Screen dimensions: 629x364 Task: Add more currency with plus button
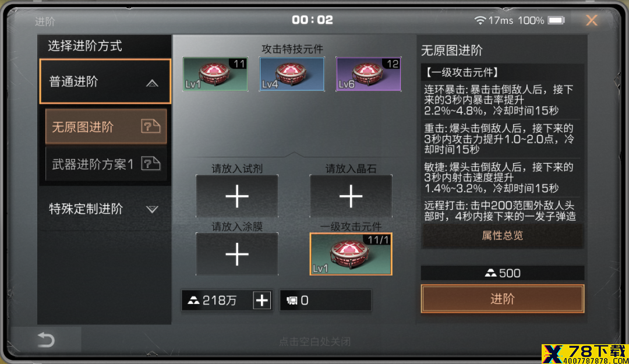(x=262, y=301)
